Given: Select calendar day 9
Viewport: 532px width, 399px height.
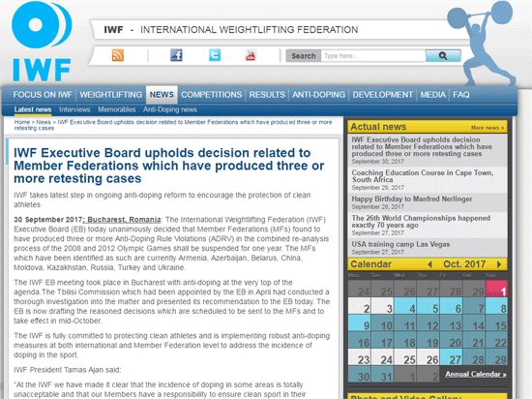Looking at the screenshot, I should click(359, 322).
